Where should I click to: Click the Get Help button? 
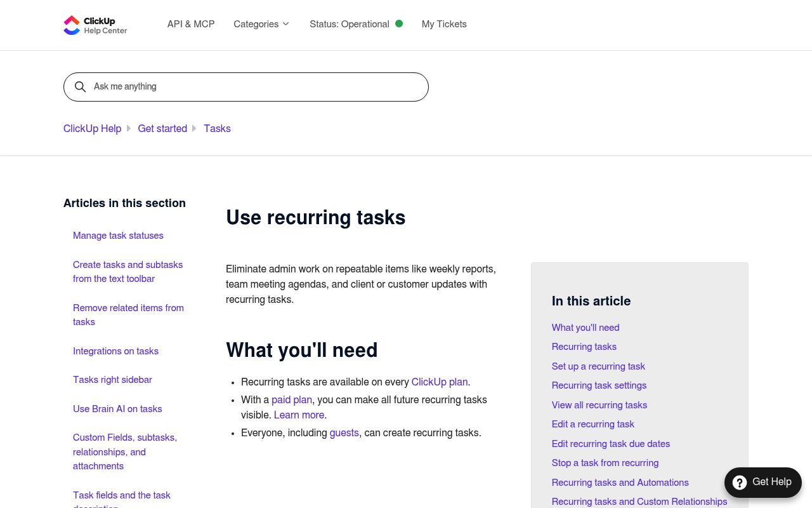click(x=763, y=483)
